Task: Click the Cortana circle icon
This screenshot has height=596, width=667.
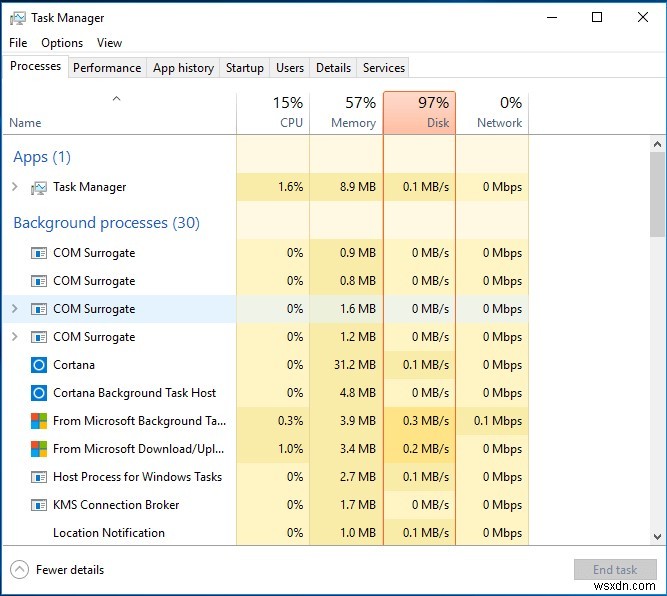Action: pos(39,365)
